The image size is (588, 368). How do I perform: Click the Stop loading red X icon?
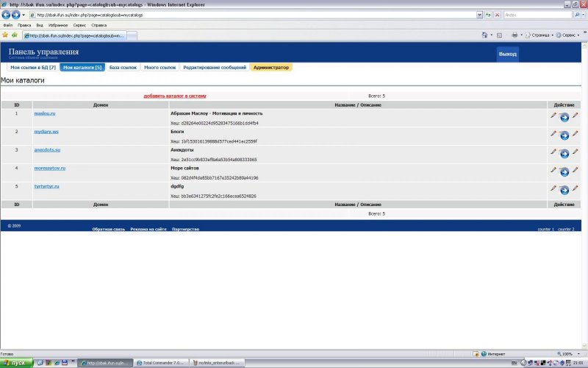pos(498,15)
